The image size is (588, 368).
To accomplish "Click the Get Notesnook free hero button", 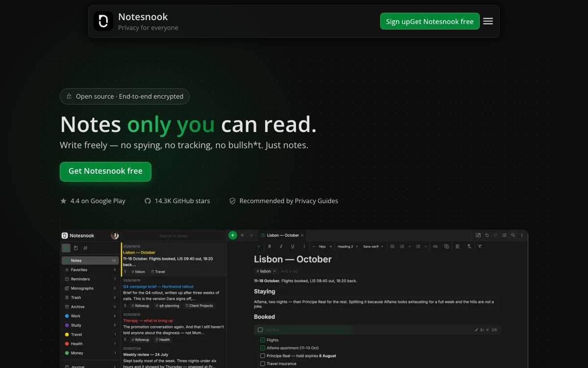I will coord(105,171).
